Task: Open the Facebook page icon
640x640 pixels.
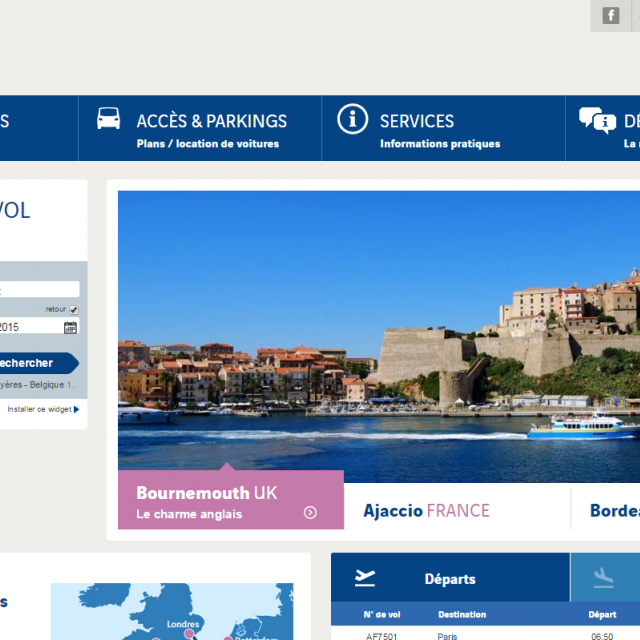Action: pos(611,15)
